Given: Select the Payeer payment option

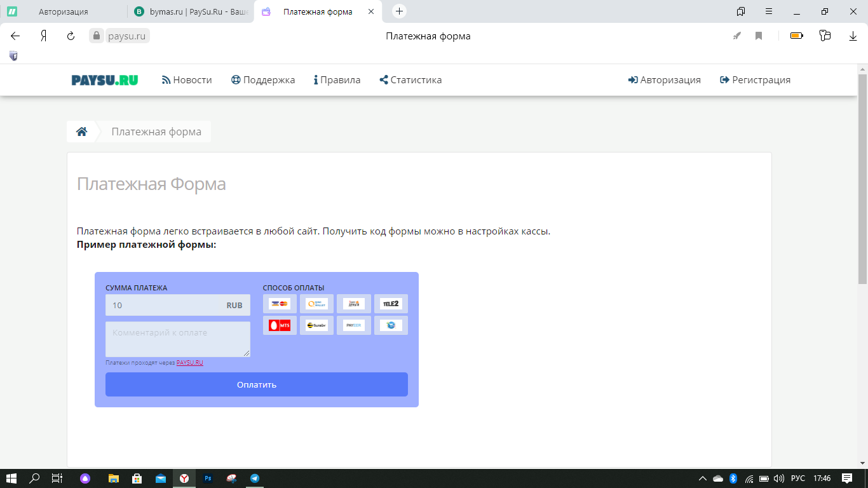Looking at the screenshot, I should point(353,325).
